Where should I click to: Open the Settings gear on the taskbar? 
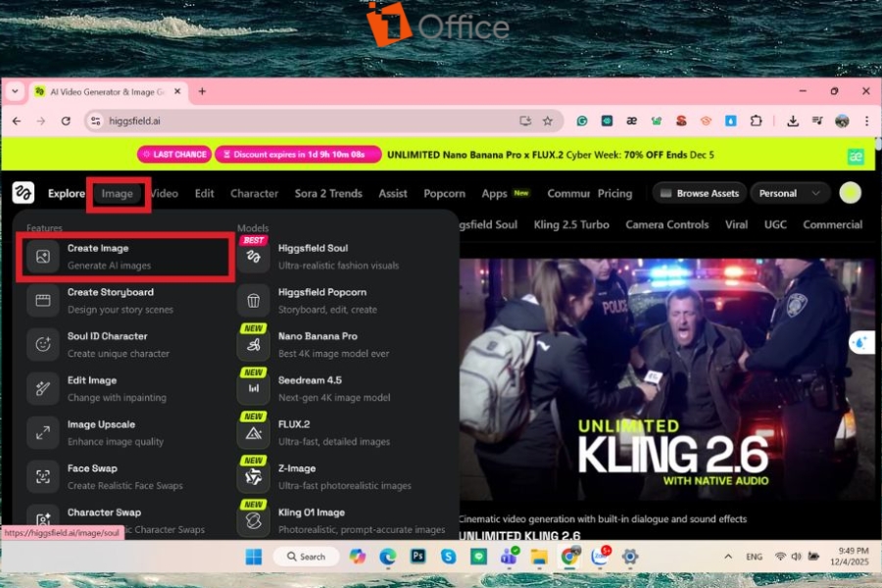tap(630, 557)
